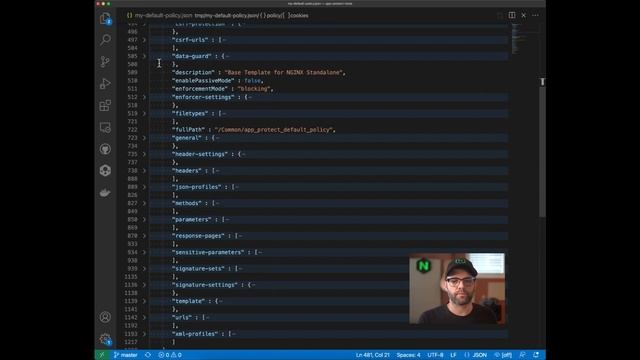Split the editor to the right
640x360 pixels.
click(512, 15)
